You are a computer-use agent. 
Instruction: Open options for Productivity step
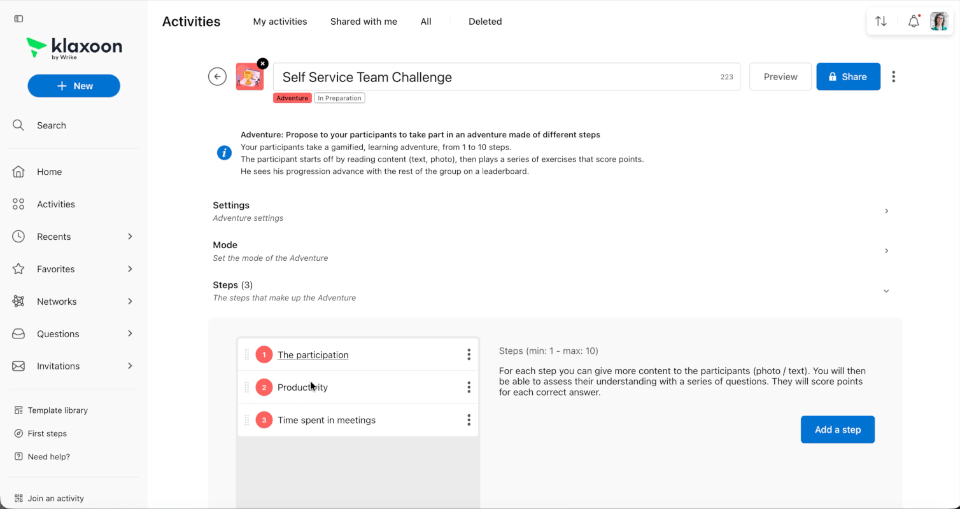point(469,387)
